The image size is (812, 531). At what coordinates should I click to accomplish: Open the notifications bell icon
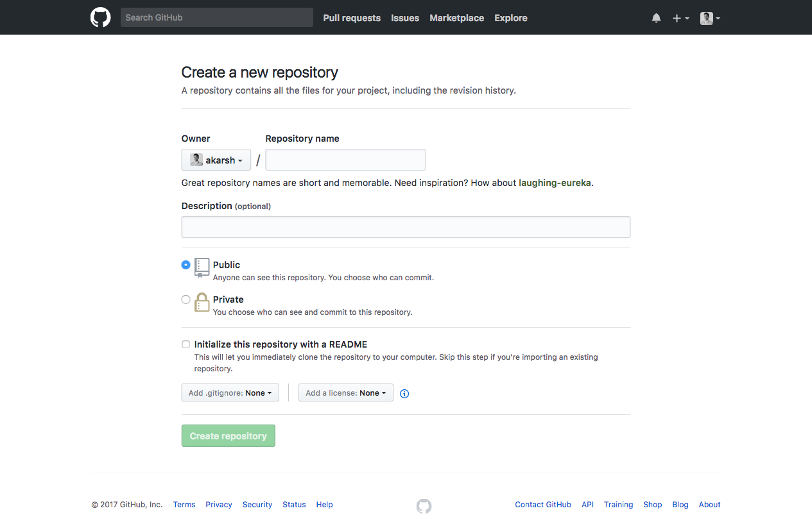[656, 18]
